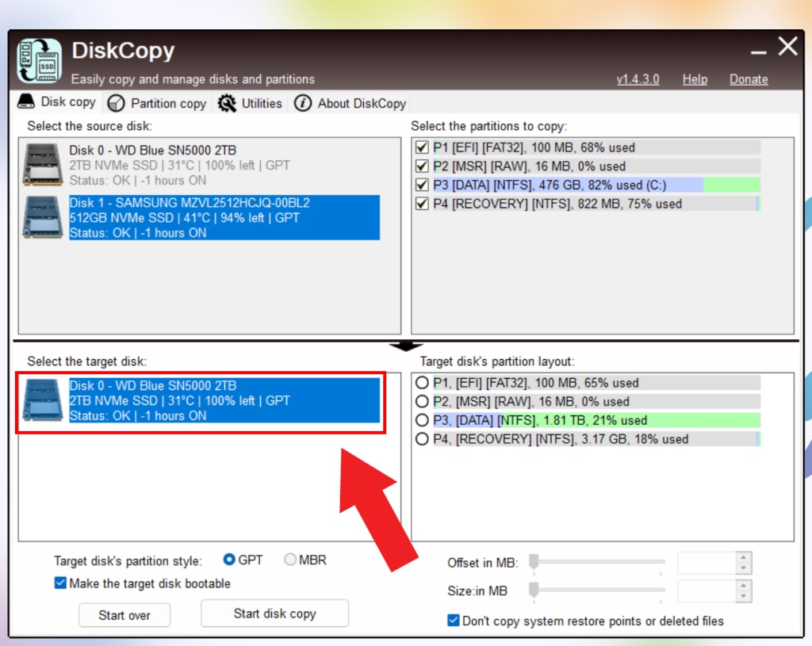The image size is (812, 646).
Task: Click the About DiskCopy info icon
Action: [303, 103]
